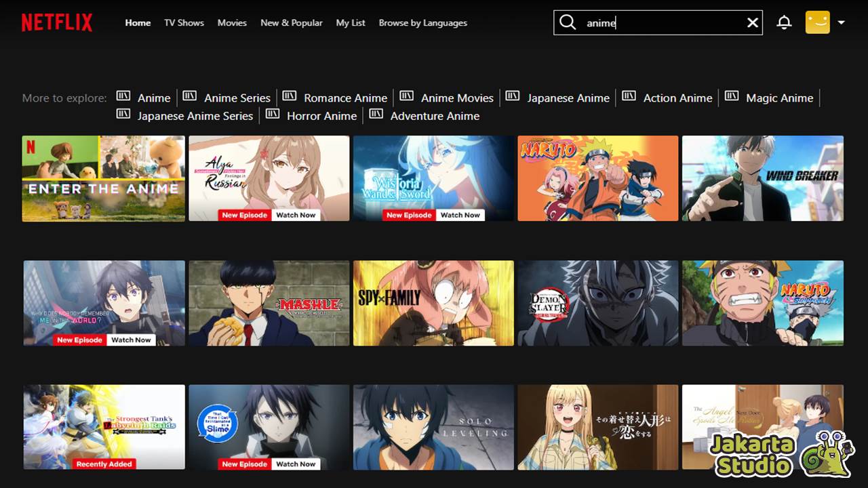Click the icon beside the Anime tag

click(123, 97)
